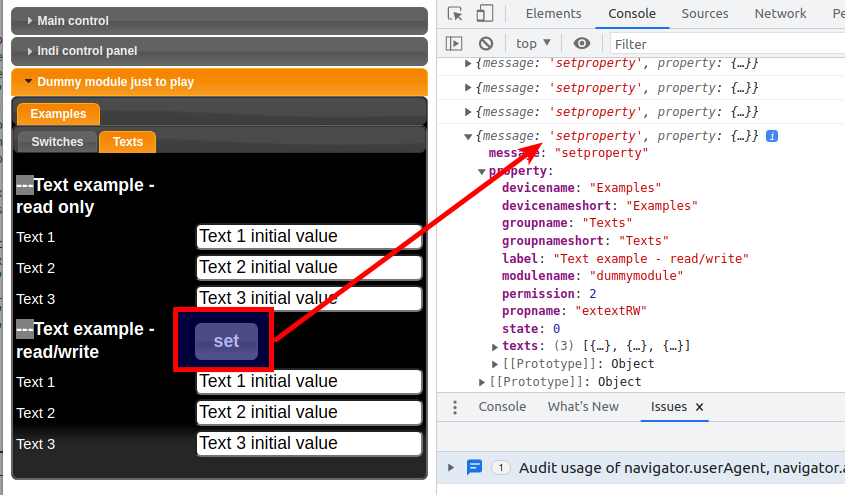Click read-only Text 2 input field

309,267
